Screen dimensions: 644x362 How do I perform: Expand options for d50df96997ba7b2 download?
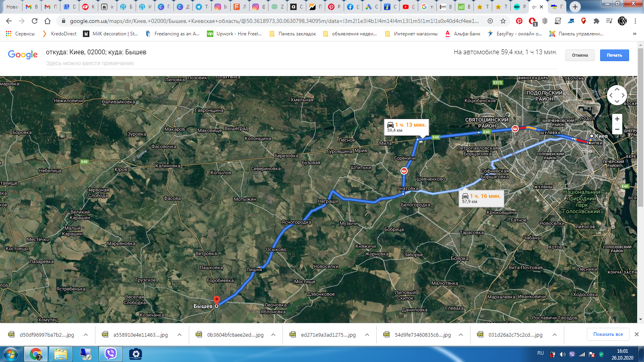click(x=86, y=335)
